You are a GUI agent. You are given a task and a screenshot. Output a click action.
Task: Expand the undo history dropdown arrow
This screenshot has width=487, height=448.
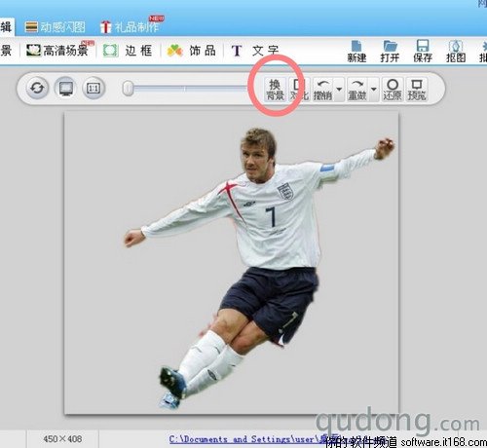(x=339, y=90)
